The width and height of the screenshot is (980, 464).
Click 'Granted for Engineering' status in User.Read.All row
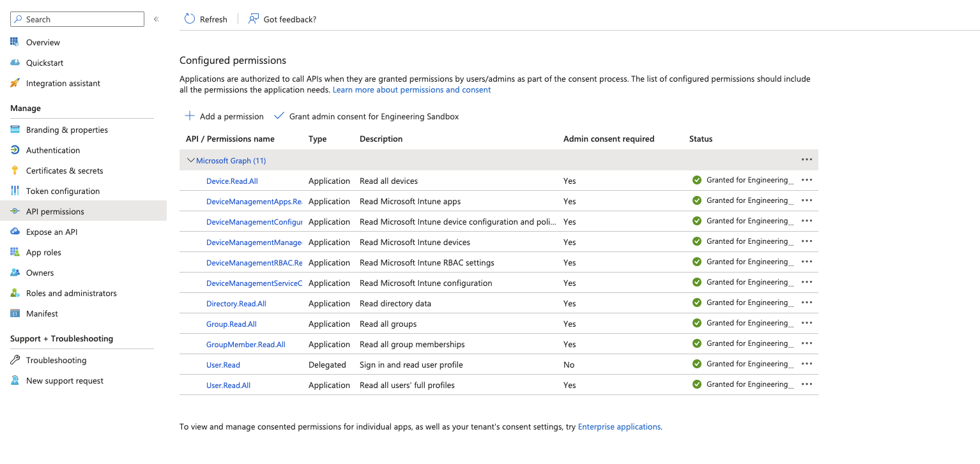click(x=750, y=384)
